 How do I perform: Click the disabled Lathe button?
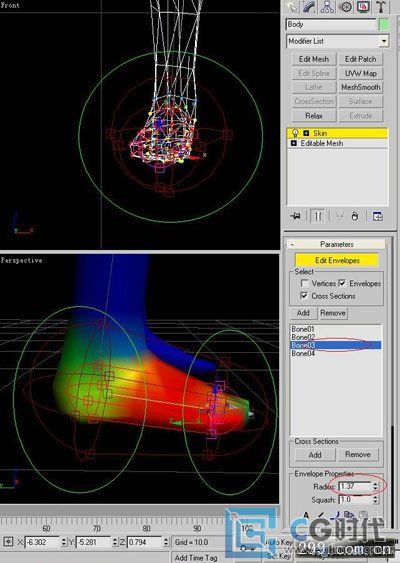314,87
